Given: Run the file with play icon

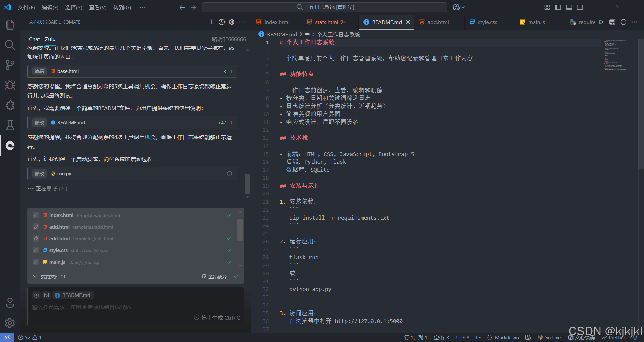Looking at the screenshot, I should [602, 22].
